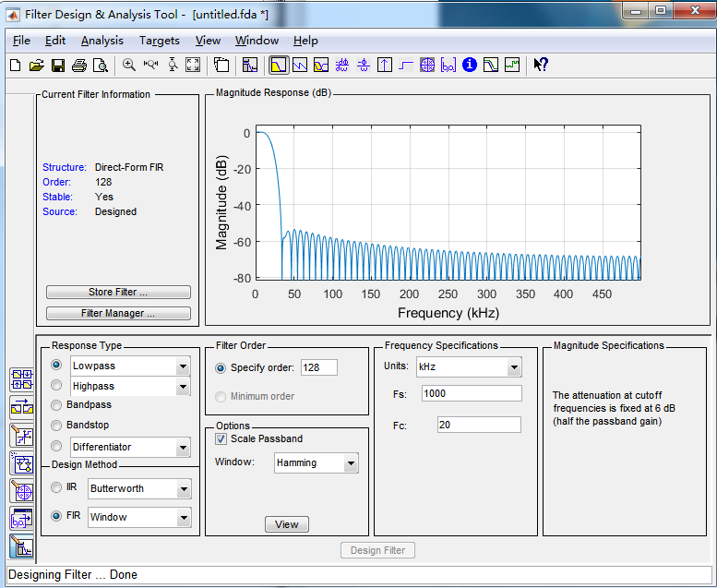This screenshot has width=717, height=588.
Task: Uncheck the Scale Passband checkbox
Action: [x=221, y=438]
